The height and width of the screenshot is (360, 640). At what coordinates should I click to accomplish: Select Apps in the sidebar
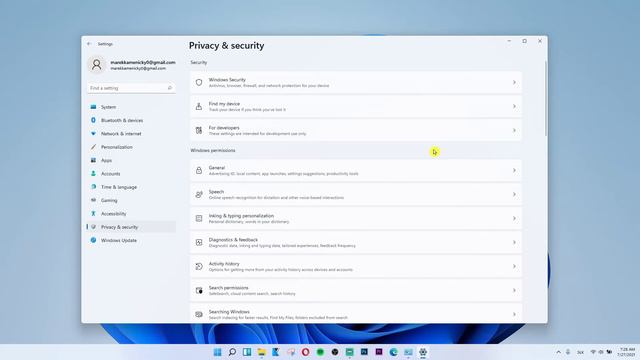coord(131,160)
